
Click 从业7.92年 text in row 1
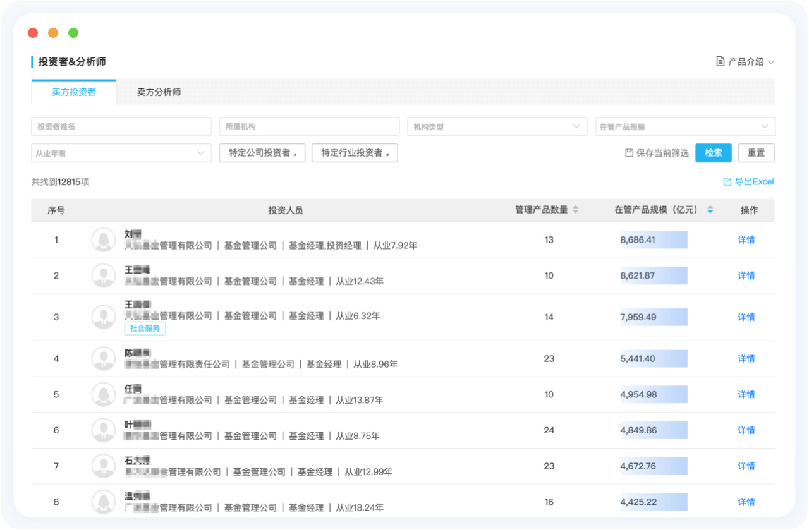(395, 246)
